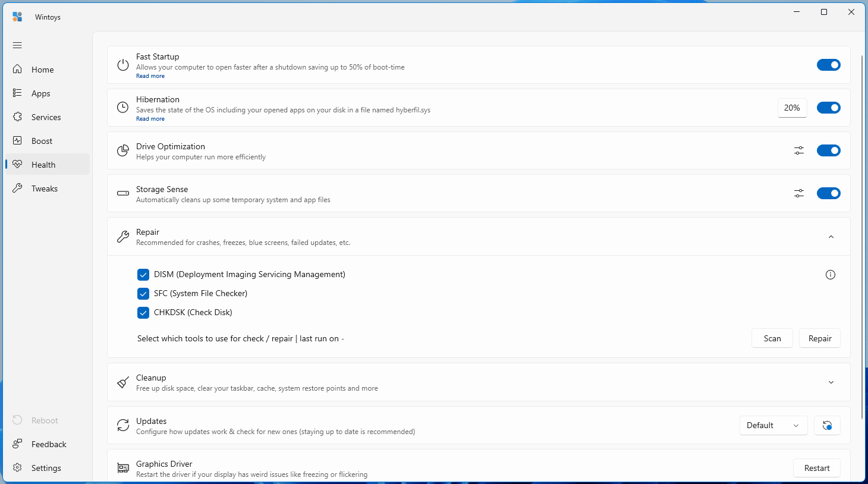The image size is (868, 484).
Task: Go to Home page
Action: pos(48,70)
